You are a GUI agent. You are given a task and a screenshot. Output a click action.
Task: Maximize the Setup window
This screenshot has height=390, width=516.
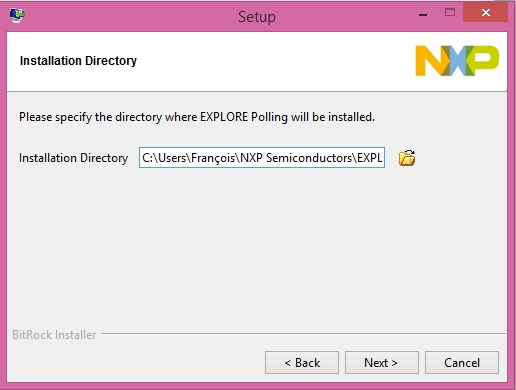tap(450, 13)
